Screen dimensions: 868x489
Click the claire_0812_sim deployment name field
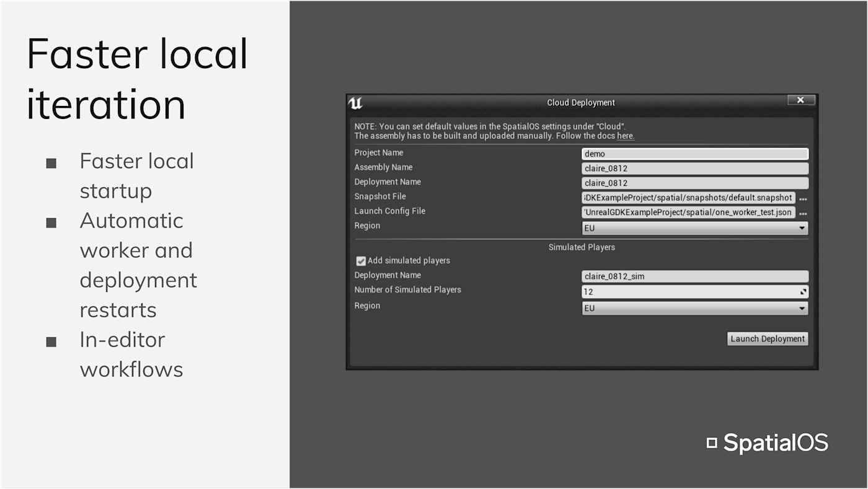tap(695, 276)
